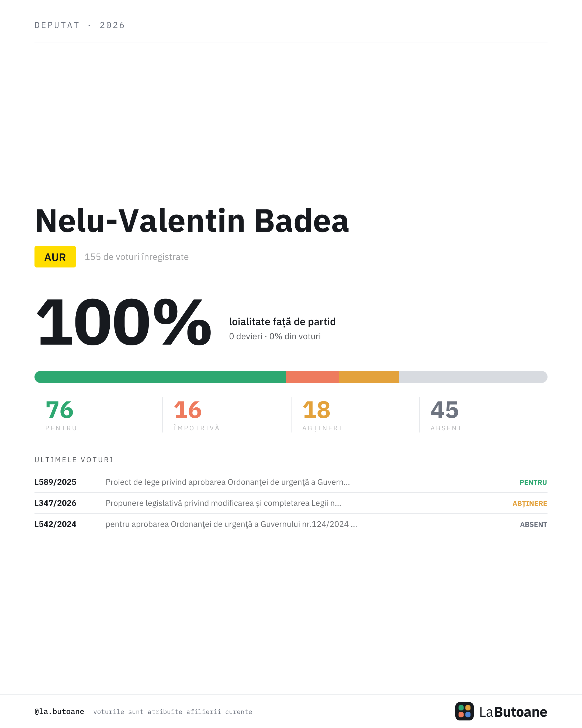Click the LaButoane logo icon
The width and height of the screenshot is (582, 728).
coord(464,711)
